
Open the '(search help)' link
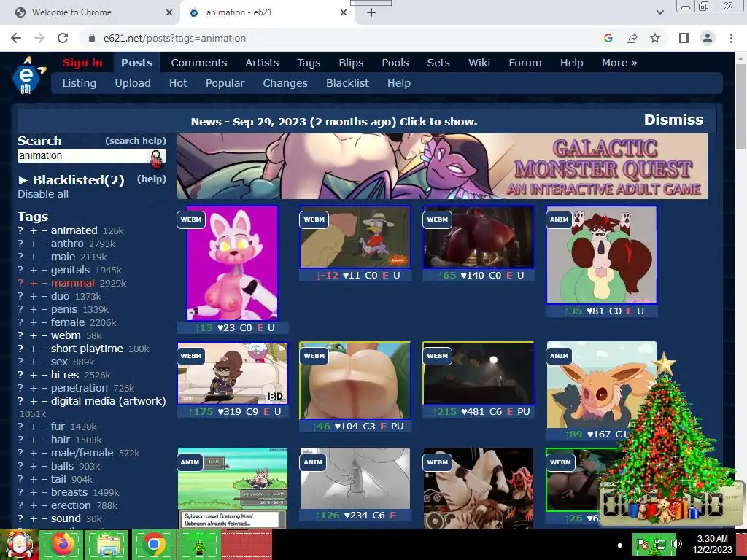[135, 141]
